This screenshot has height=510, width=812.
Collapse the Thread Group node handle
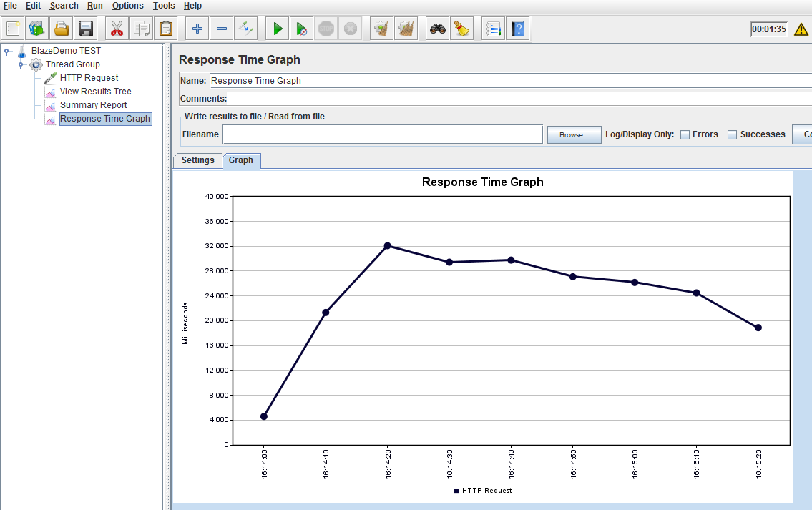(21, 65)
